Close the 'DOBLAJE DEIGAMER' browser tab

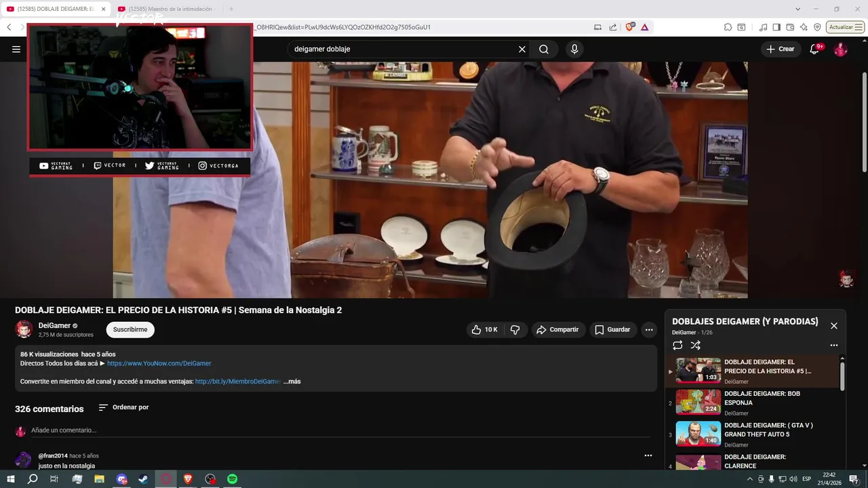[x=103, y=9]
